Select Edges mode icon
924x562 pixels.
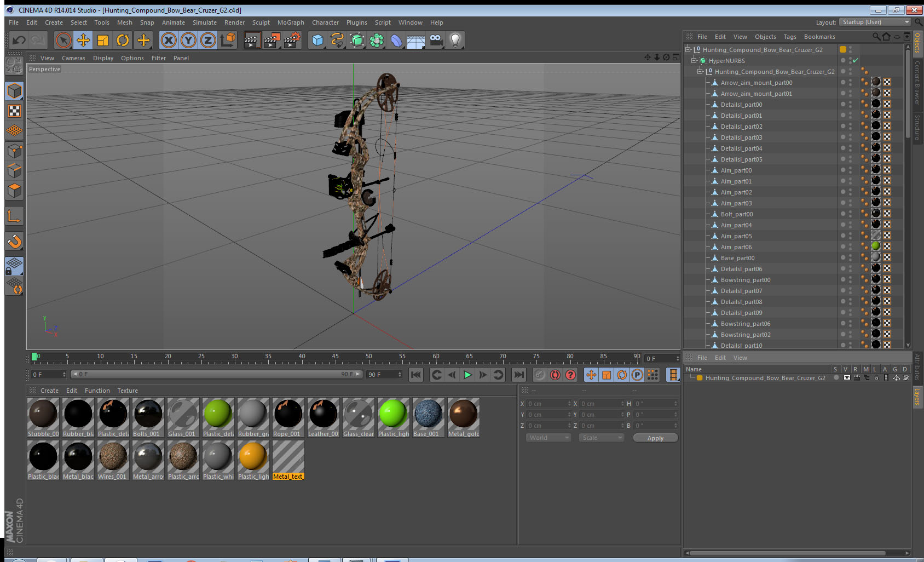pos(15,170)
